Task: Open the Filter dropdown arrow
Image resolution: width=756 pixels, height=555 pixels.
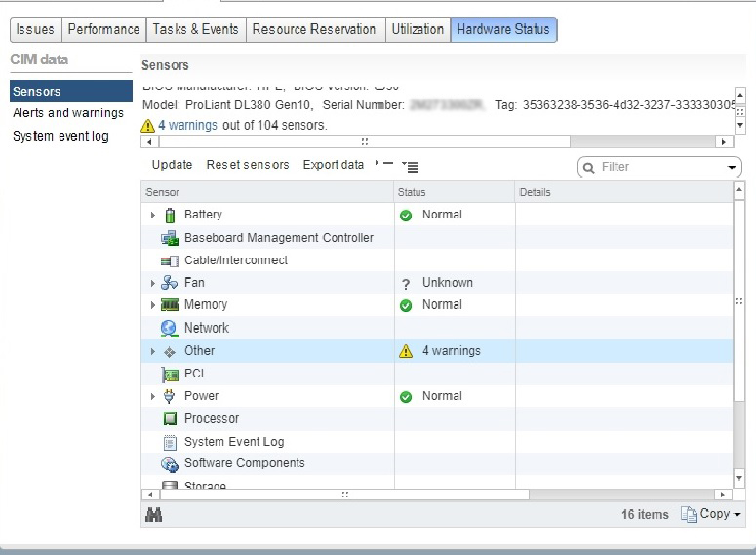Action: [733, 168]
